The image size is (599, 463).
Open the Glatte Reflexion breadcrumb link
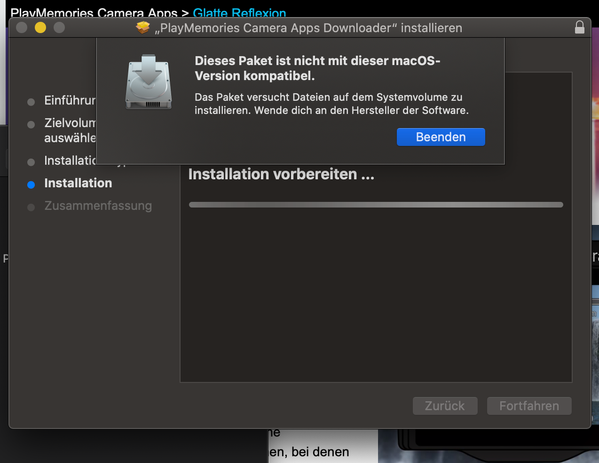point(240,13)
